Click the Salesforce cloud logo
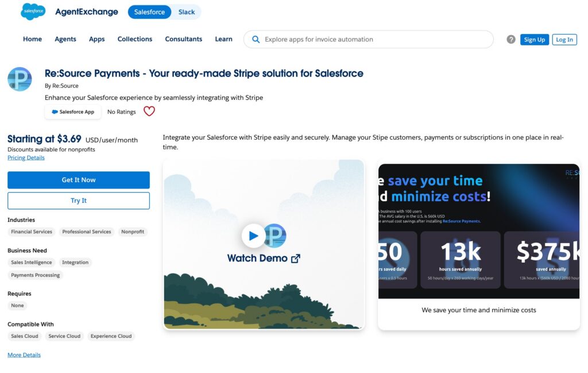This screenshot has height=373, width=588. click(33, 11)
